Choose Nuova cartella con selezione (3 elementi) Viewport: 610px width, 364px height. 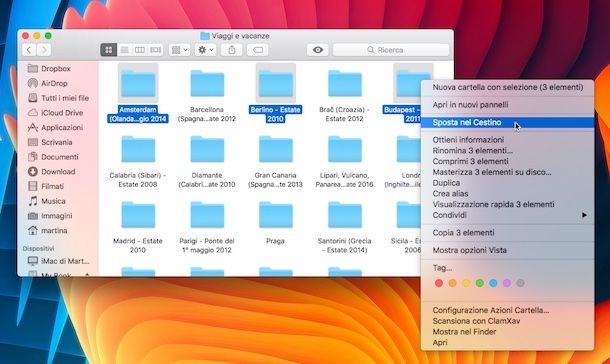pos(507,87)
